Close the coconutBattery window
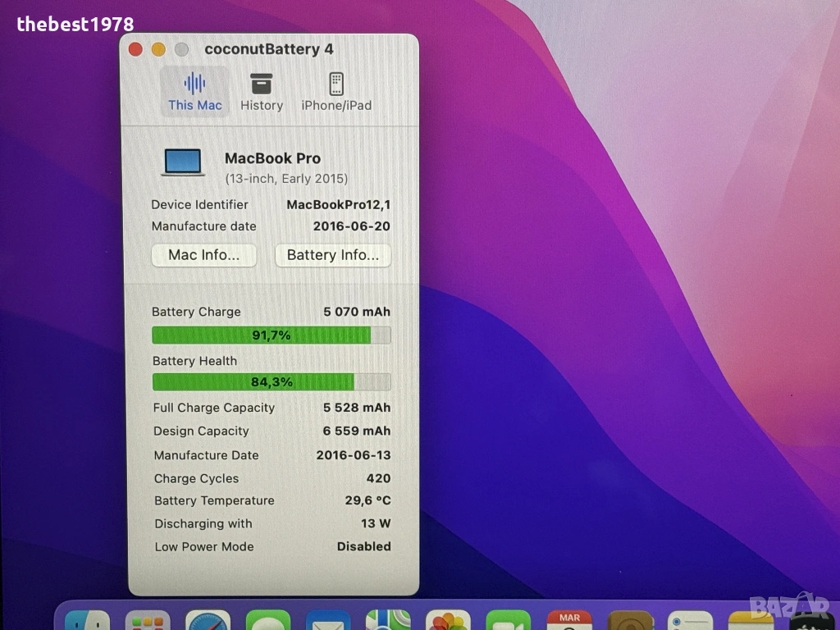Image resolution: width=840 pixels, height=630 pixels. pyautogui.click(x=136, y=49)
